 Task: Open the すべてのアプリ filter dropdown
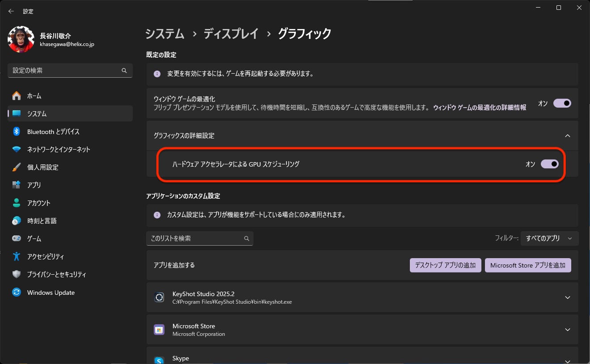(549, 238)
